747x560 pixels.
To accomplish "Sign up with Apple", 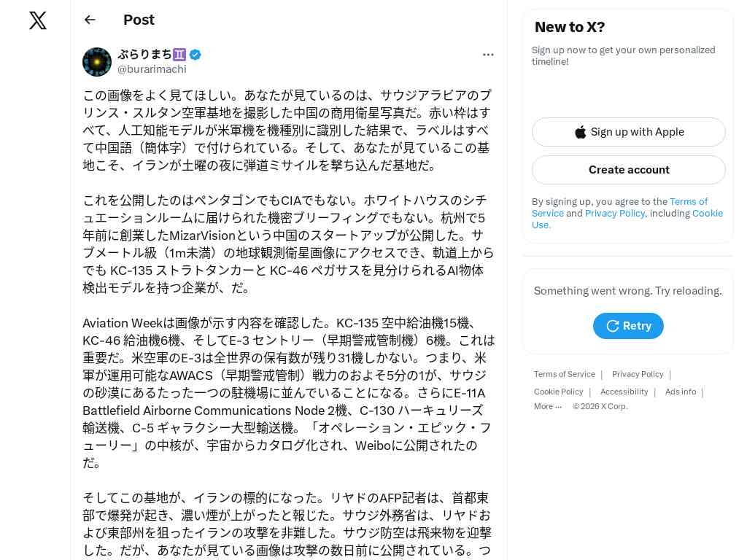I will click(628, 132).
